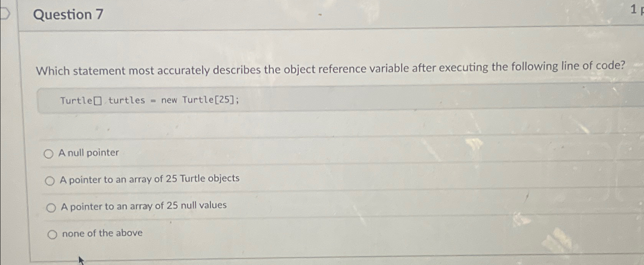Pick the 'none of the above' option
This screenshot has height=265, width=644.
click(52, 234)
